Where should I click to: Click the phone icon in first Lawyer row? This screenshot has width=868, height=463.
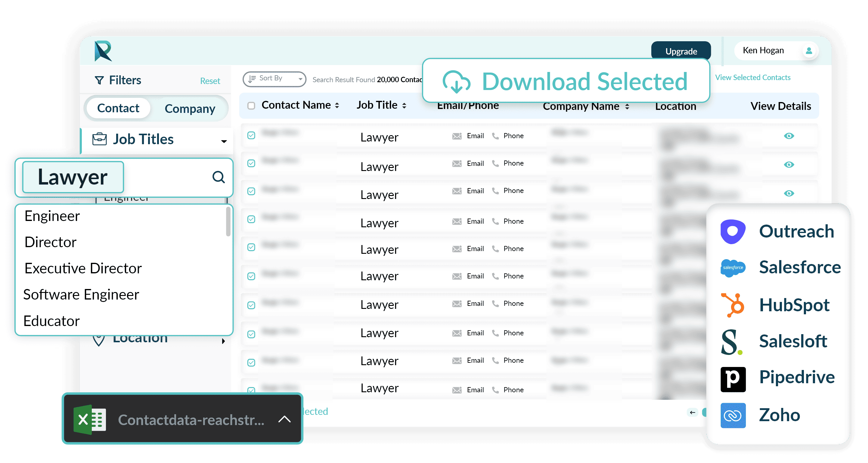click(x=495, y=136)
